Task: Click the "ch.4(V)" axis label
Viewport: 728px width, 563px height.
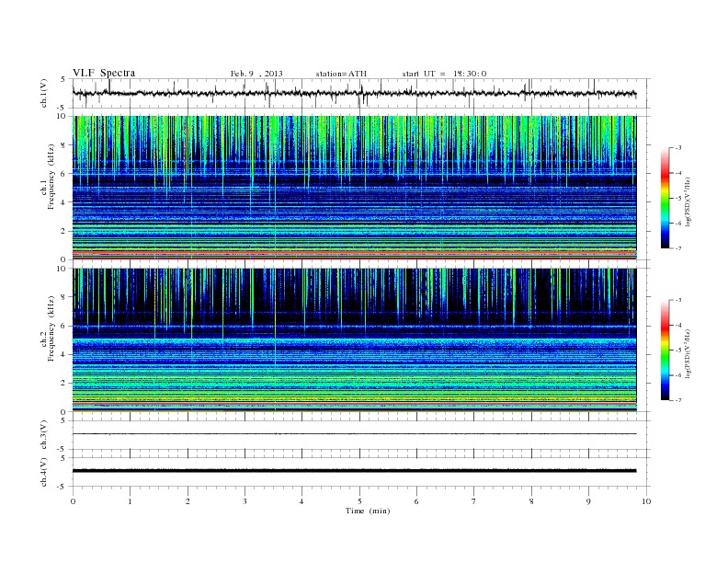Action: (x=44, y=472)
